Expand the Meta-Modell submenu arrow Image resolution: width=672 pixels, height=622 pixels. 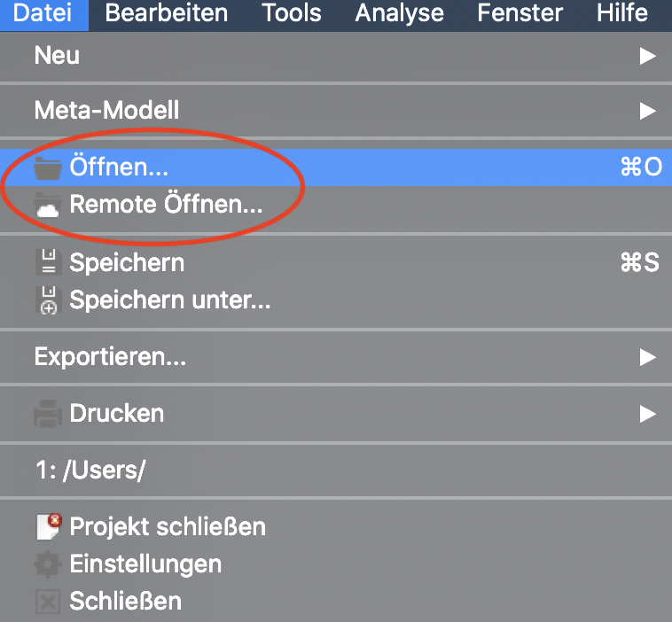[647, 111]
